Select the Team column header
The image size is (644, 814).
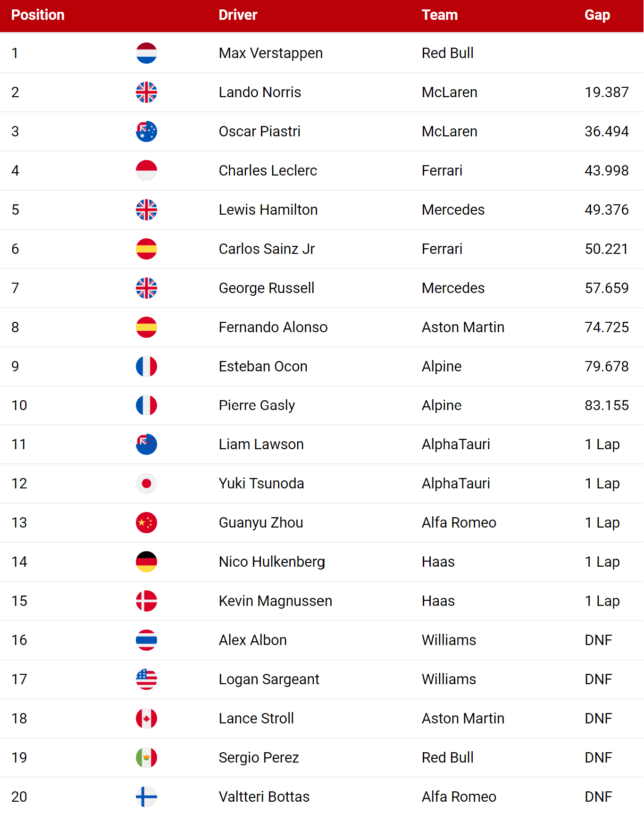tap(440, 15)
